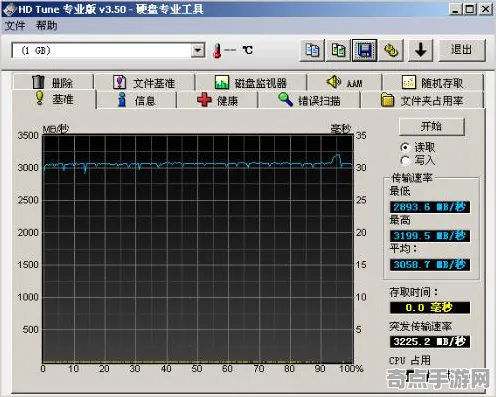
Task: Click the average rate value 3058.7
Action: coord(430,265)
